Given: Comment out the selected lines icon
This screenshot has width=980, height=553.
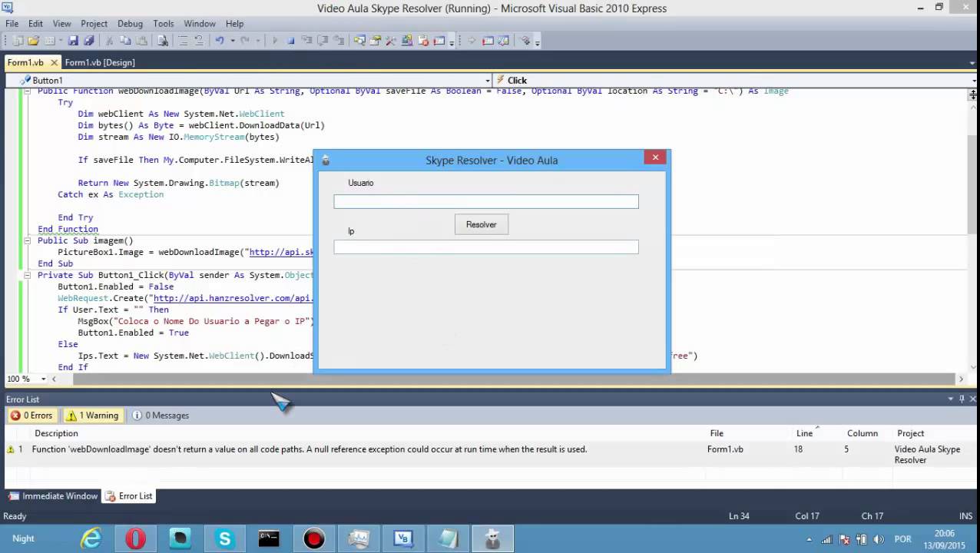Looking at the screenshot, I should click(183, 41).
